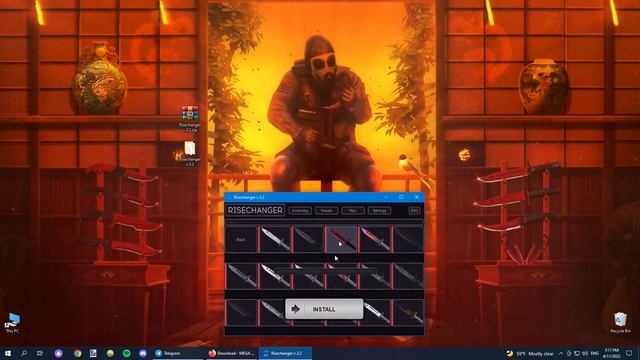This screenshot has width=640, height=360.
Task: Click the Back tile in the knife grid
Action: coord(241,239)
